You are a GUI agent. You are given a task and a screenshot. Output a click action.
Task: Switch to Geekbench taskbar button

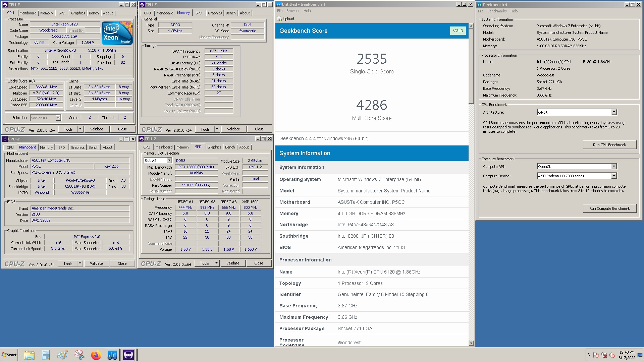coord(112,355)
